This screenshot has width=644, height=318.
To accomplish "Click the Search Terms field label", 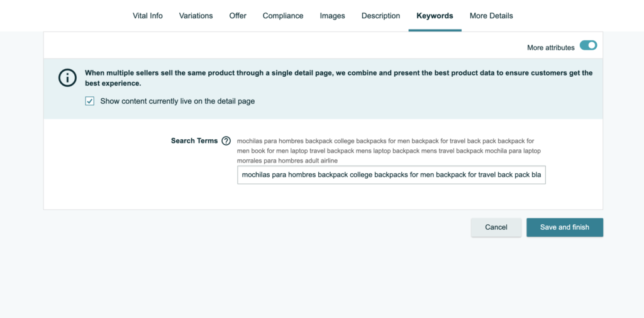I will [x=194, y=141].
